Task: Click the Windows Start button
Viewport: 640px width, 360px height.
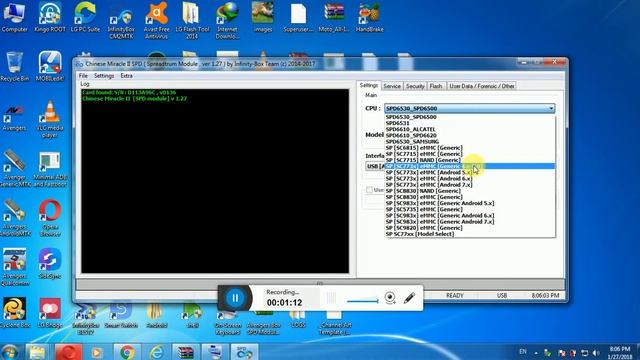Action: tap(10, 352)
